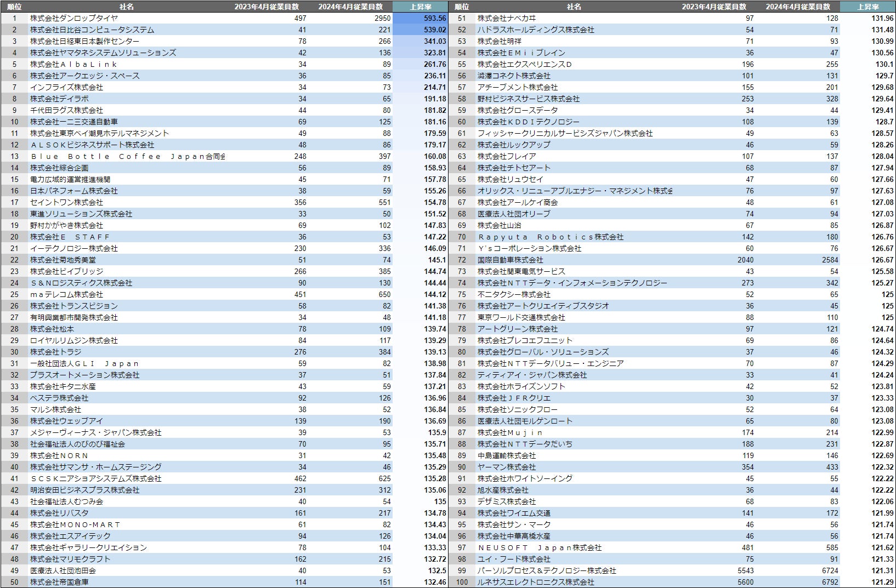896x588 pixels.
Task: Select ルネサスエレクトロニクス株式会社
Action: 536,582
